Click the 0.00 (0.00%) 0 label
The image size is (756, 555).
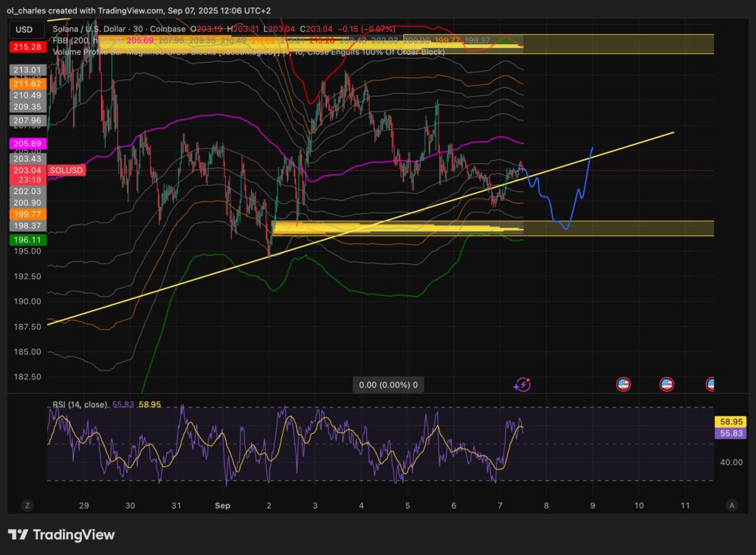tap(388, 385)
